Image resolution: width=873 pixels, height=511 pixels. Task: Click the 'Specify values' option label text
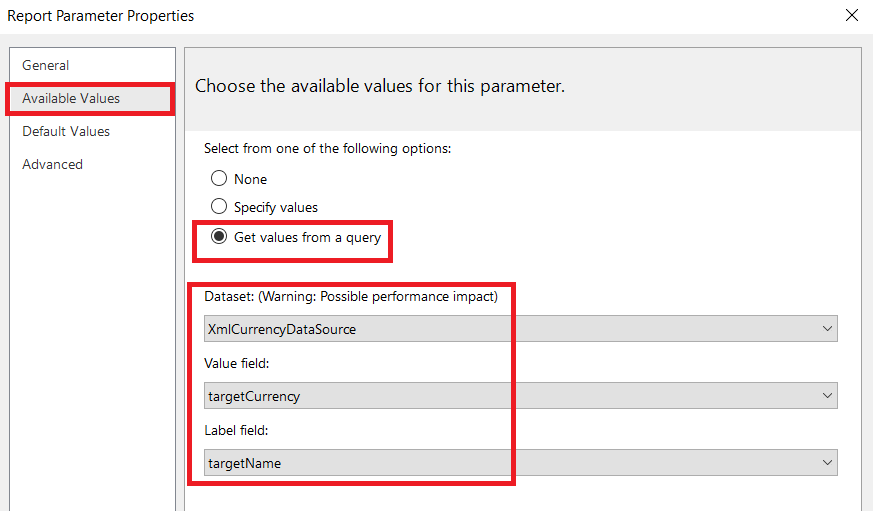[276, 207]
